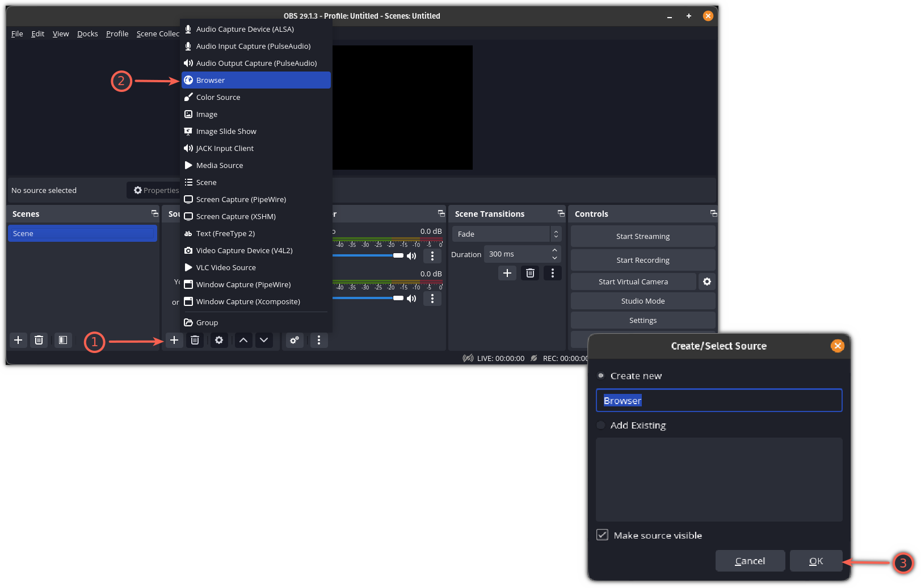Increase transition duration with the up stepper
Viewport: 921px width, 588px height.
click(x=554, y=250)
